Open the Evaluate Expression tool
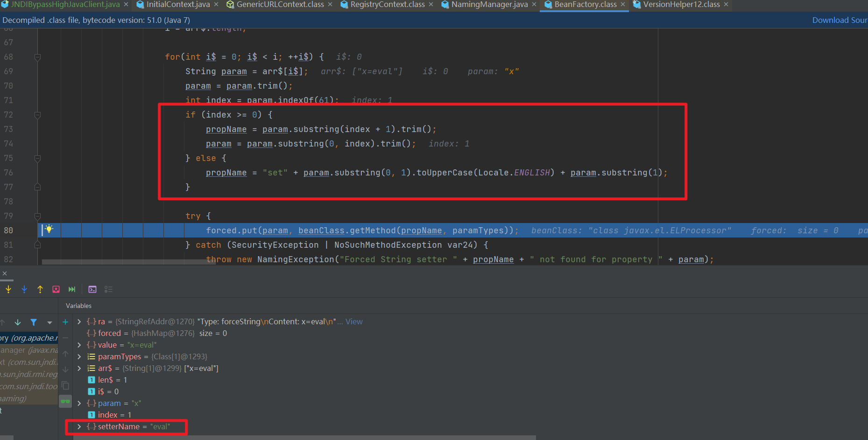The width and height of the screenshot is (868, 440). [x=92, y=289]
